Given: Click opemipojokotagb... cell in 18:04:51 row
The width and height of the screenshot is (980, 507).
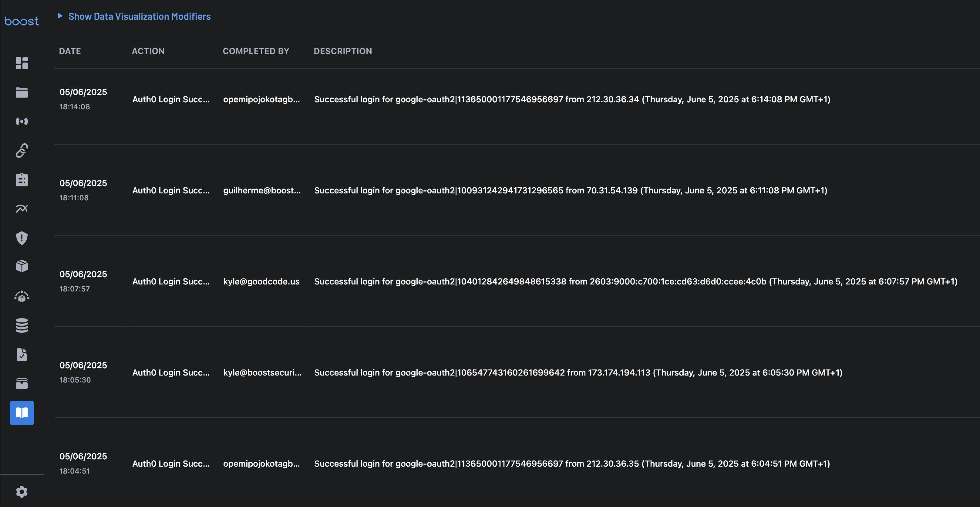Looking at the screenshot, I should click(x=261, y=463).
